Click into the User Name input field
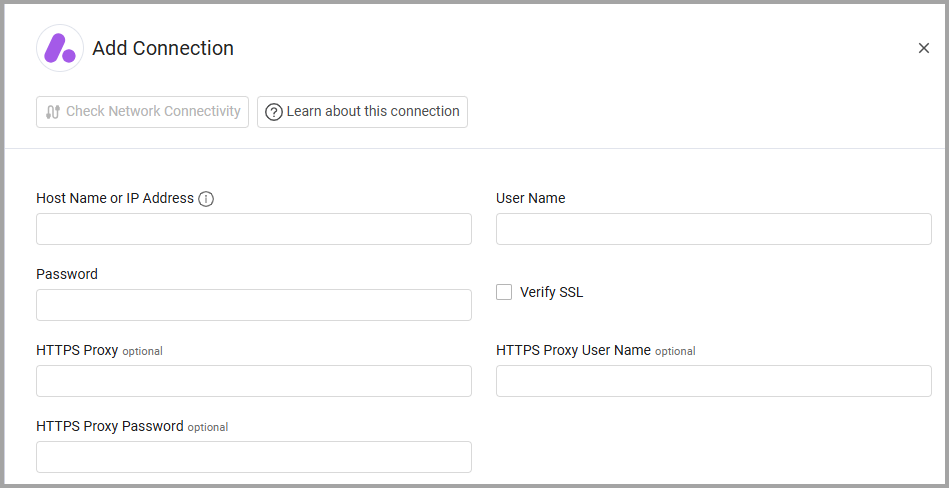 (713, 229)
